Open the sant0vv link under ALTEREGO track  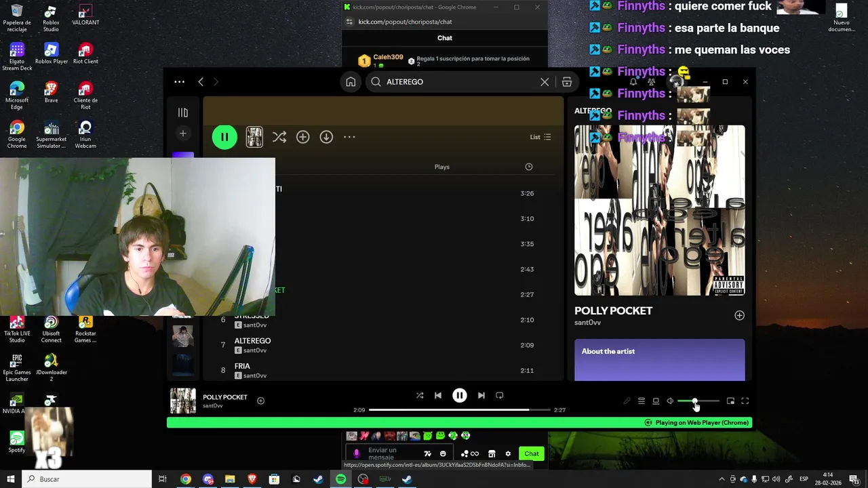(x=255, y=350)
